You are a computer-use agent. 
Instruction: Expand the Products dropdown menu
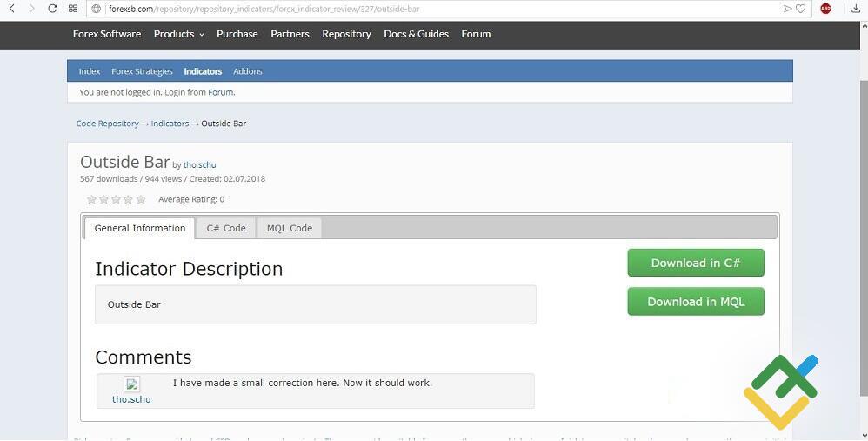[178, 34]
